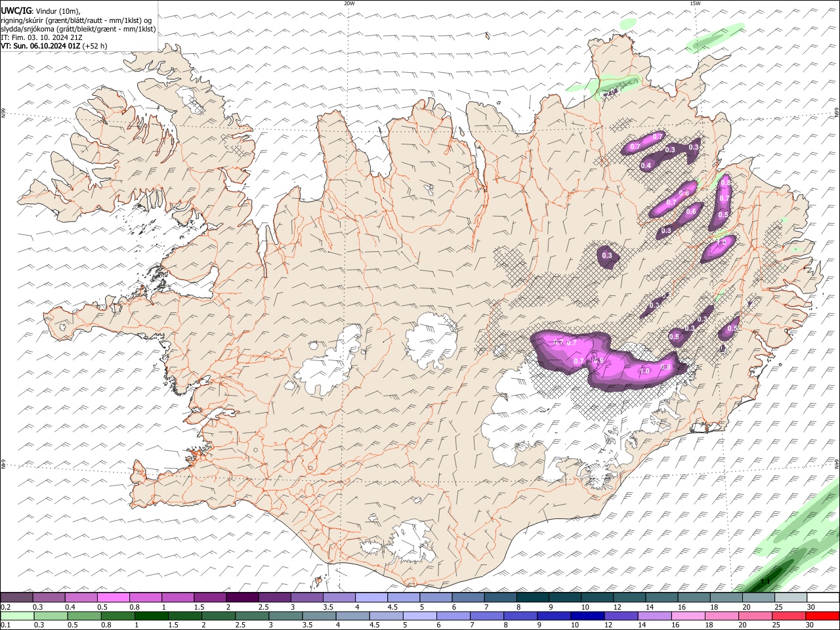Click the dark teal 8 swatch, top legend row
This screenshot has width=840, height=630.
(533, 597)
